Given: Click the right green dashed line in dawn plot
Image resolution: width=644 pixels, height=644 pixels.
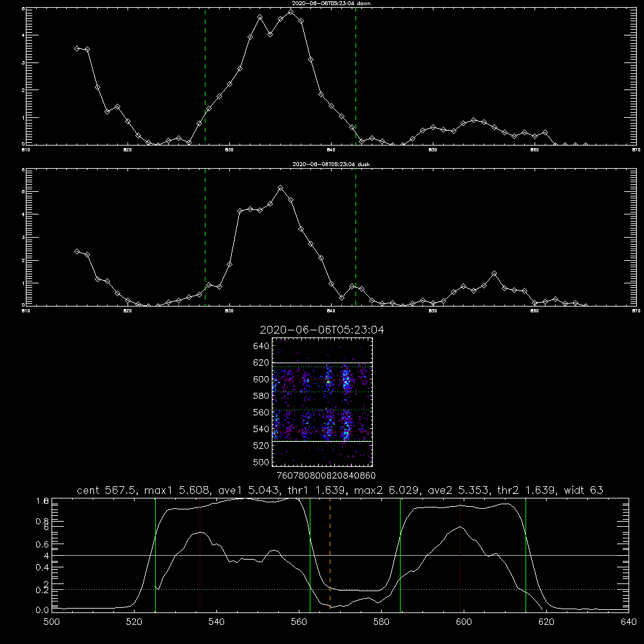Looking at the screenshot, I should pyautogui.click(x=355, y=76).
